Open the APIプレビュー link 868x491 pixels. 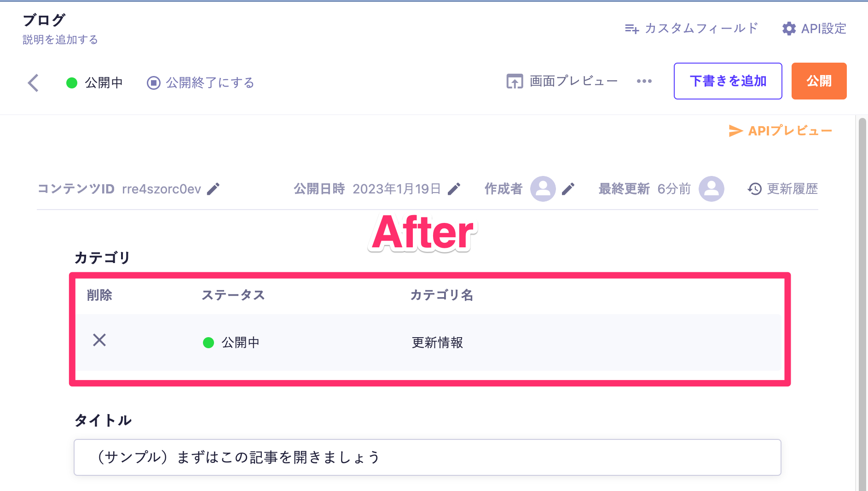pos(781,131)
